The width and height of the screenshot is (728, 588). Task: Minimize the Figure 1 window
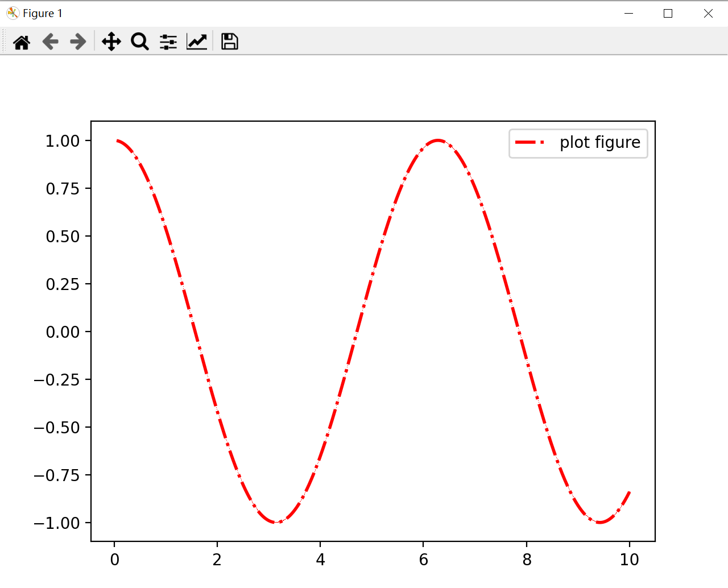(x=628, y=13)
